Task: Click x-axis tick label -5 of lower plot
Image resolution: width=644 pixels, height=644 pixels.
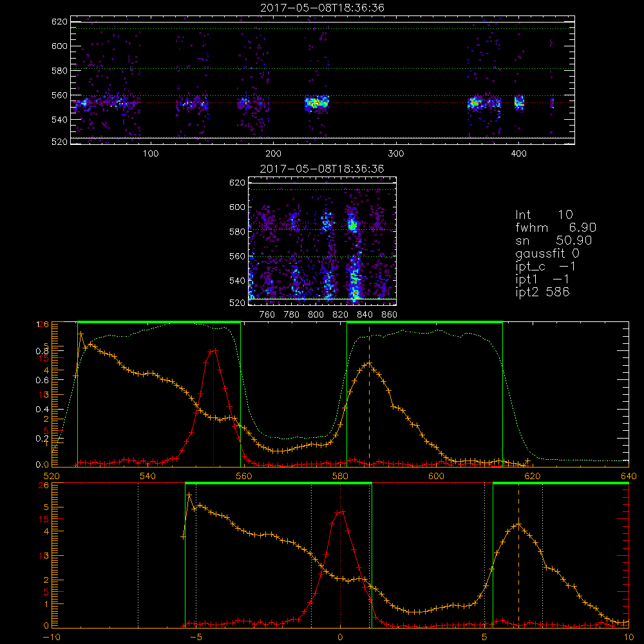Action: (x=196, y=637)
